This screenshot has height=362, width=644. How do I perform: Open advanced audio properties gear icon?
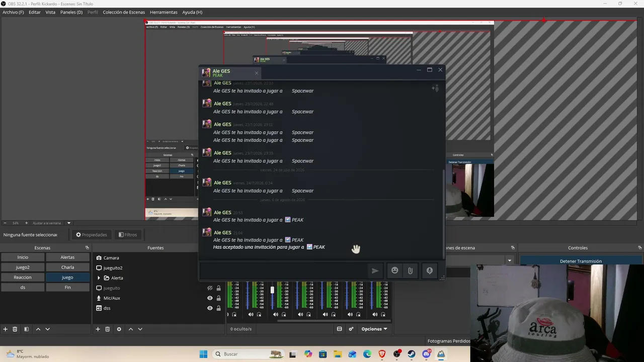click(351, 329)
